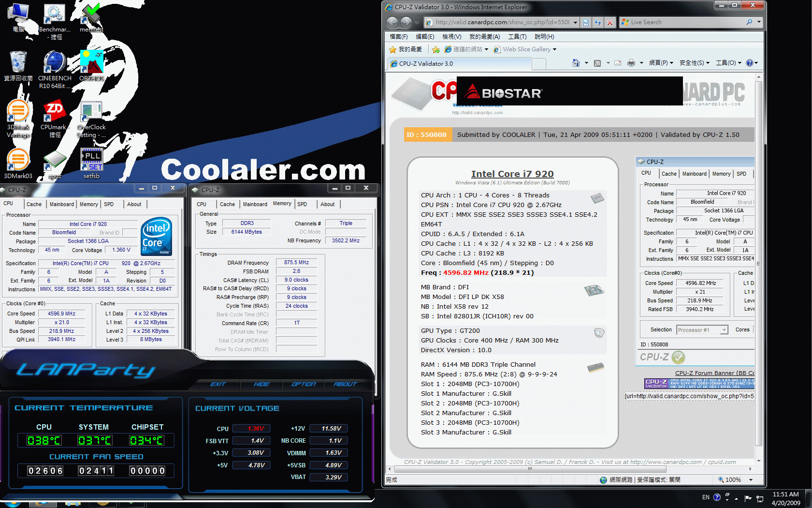Open the IE address bar dropdown
The image size is (812, 508).
click(575, 22)
